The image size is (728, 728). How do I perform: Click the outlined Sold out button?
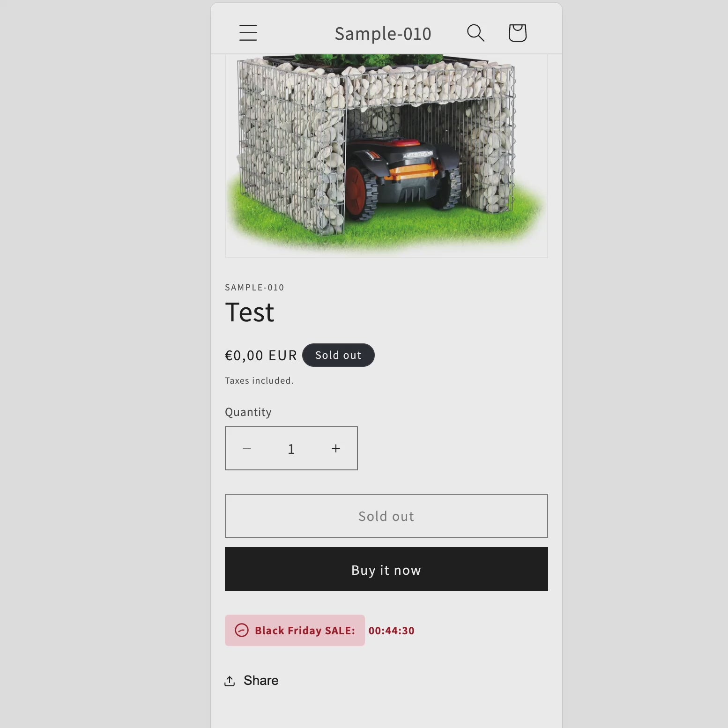(386, 516)
